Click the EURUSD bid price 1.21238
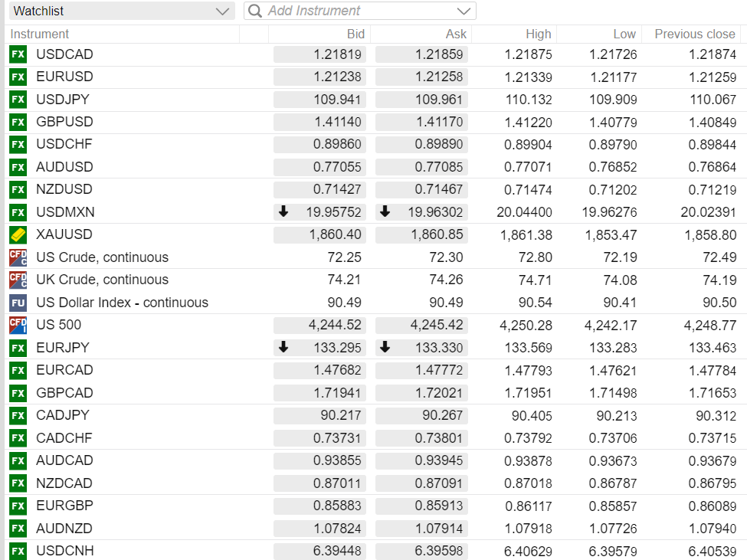747x560 pixels. coord(320,77)
